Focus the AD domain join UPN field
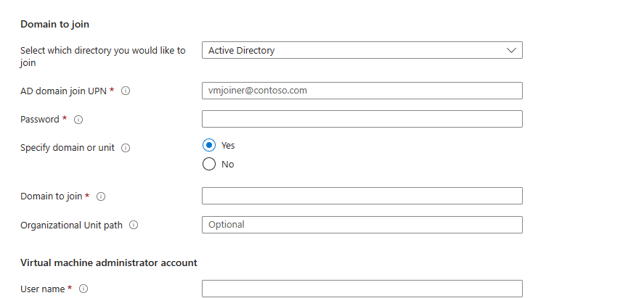The width and height of the screenshot is (644, 298). click(362, 91)
